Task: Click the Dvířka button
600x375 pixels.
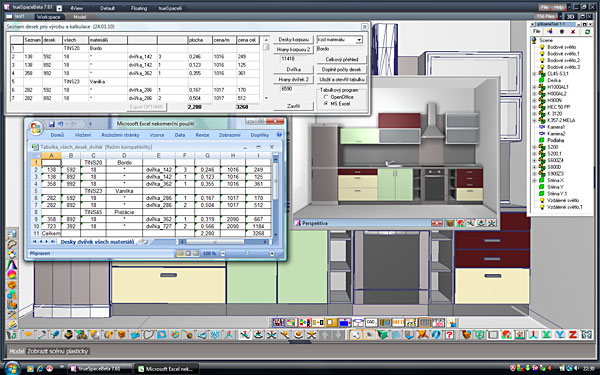Action: (293, 69)
